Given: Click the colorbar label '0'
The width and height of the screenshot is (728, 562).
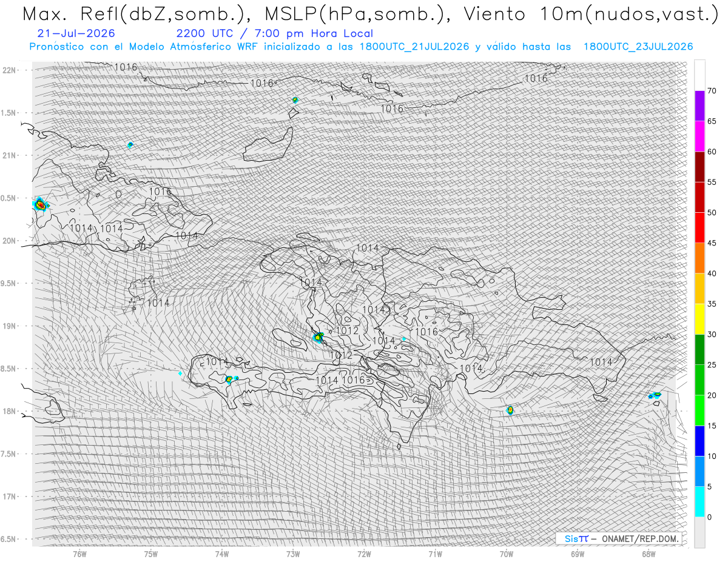Looking at the screenshot, I should pyautogui.click(x=709, y=517).
